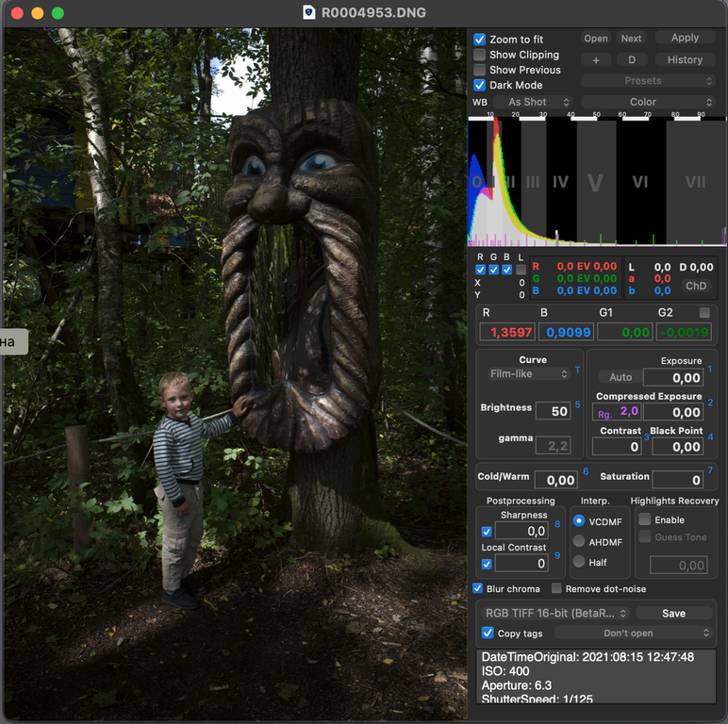The image size is (728, 724).
Task: Click the ChD button near Lab values
Action: (x=695, y=286)
